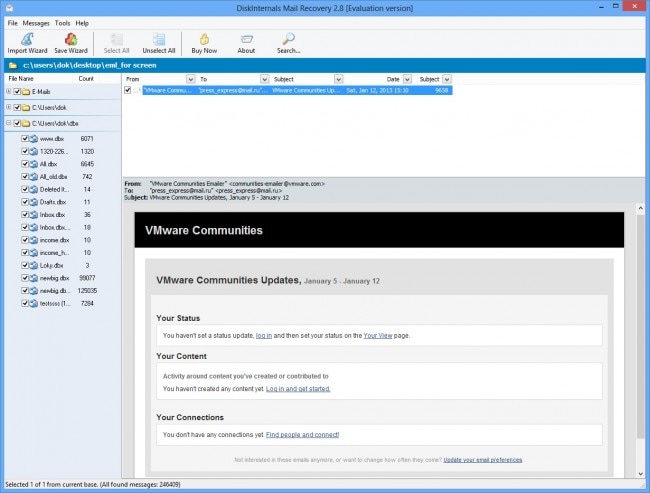Click the preview scrollbar down arrow

click(640, 474)
